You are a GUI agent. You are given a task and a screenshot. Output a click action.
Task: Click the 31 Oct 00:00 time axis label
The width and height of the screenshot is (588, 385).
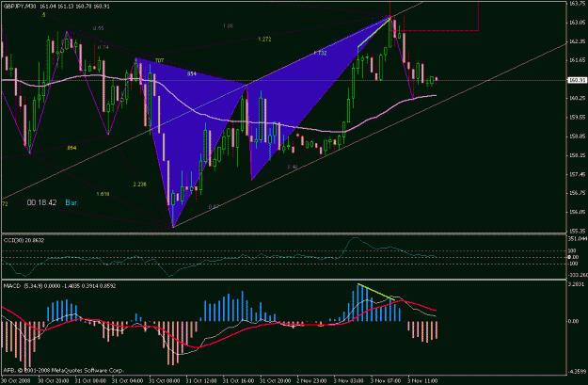pos(90,381)
